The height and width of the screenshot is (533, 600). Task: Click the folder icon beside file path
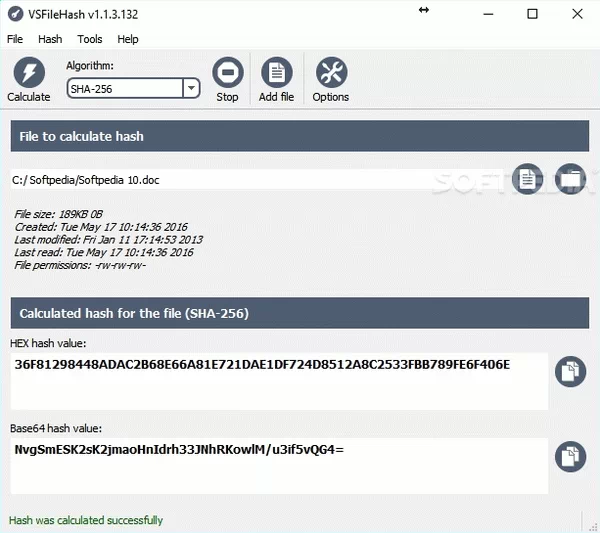[570, 178]
